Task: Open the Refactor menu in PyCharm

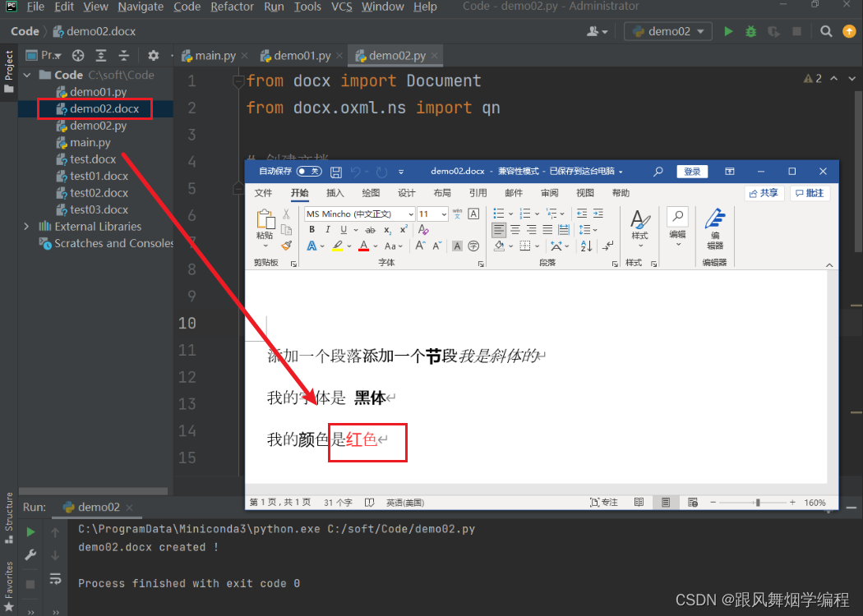Action: point(232,7)
